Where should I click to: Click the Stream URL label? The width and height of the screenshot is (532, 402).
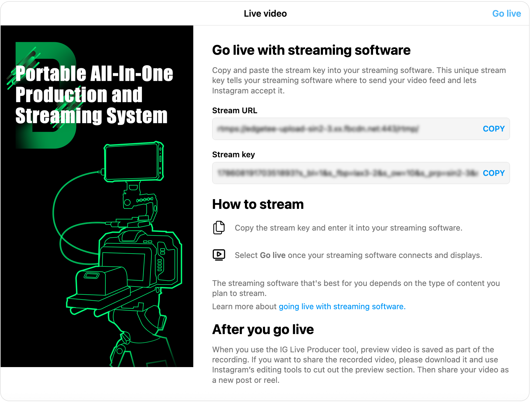[235, 110]
